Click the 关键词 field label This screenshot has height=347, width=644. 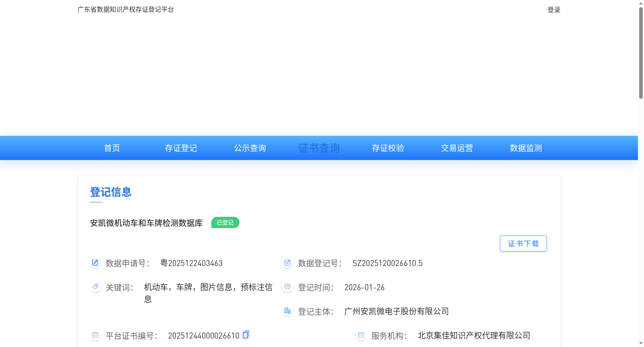click(120, 287)
